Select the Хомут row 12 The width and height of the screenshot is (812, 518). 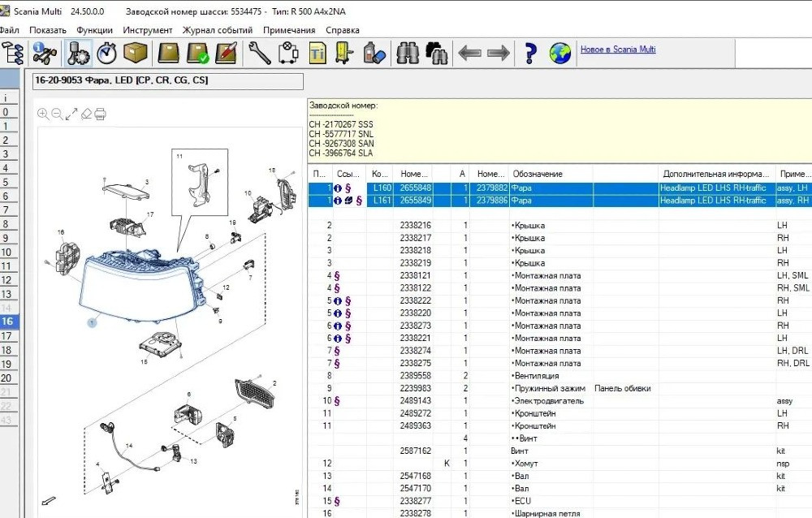(559, 464)
